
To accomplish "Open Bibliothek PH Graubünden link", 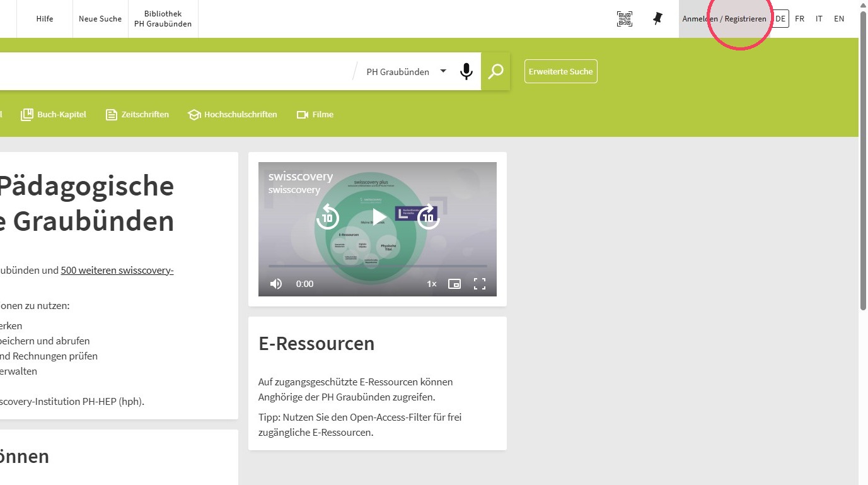I will (x=163, y=19).
